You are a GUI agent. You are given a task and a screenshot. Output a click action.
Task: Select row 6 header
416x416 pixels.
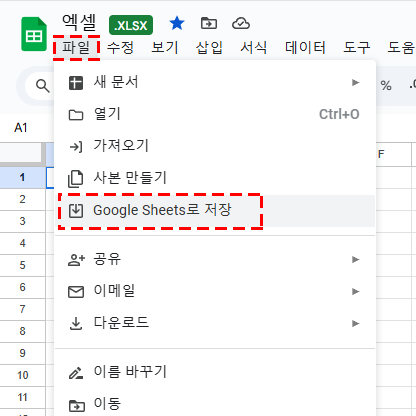(22, 287)
